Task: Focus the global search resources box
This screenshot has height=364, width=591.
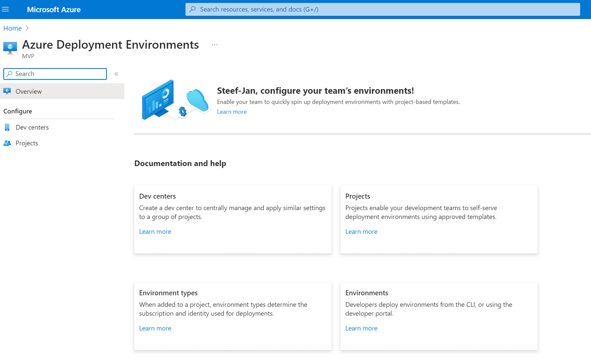Action: pyautogui.click(x=382, y=9)
